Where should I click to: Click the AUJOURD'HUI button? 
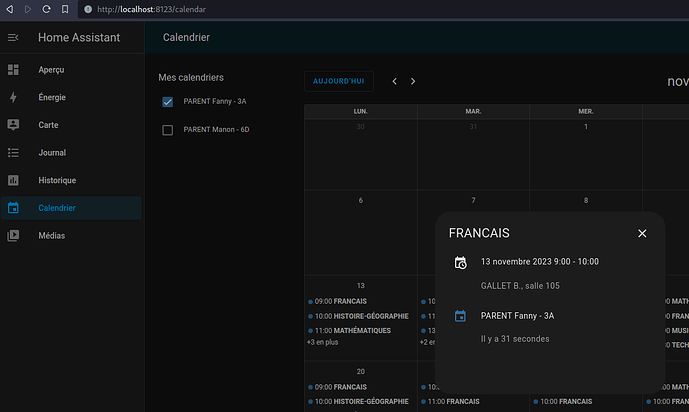[x=339, y=81]
